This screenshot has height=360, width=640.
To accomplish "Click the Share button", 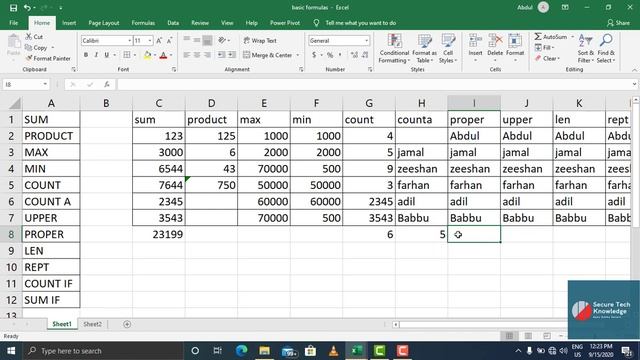I will click(x=618, y=23).
